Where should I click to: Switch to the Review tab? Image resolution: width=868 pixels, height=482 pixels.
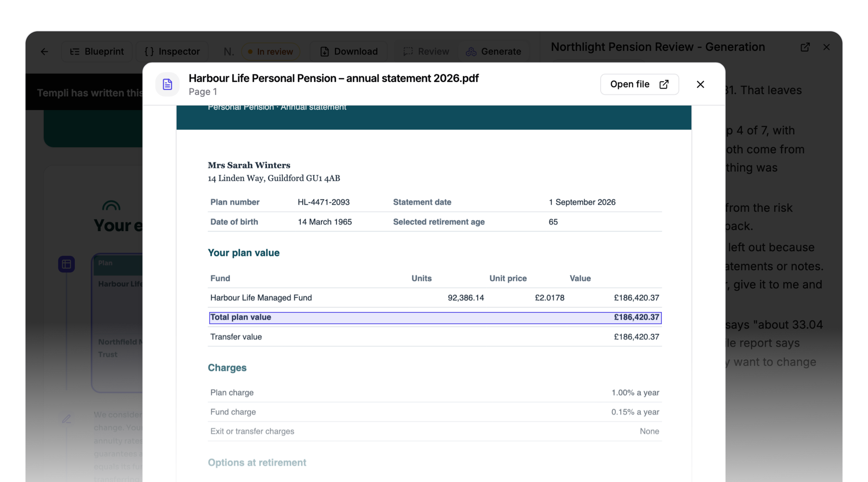pyautogui.click(x=426, y=52)
